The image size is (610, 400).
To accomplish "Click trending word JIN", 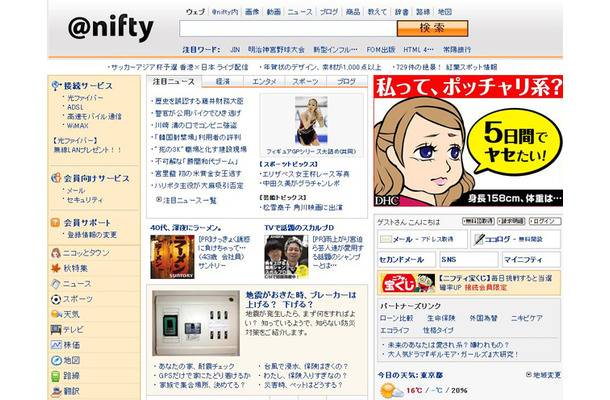I will [x=235, y=50].
